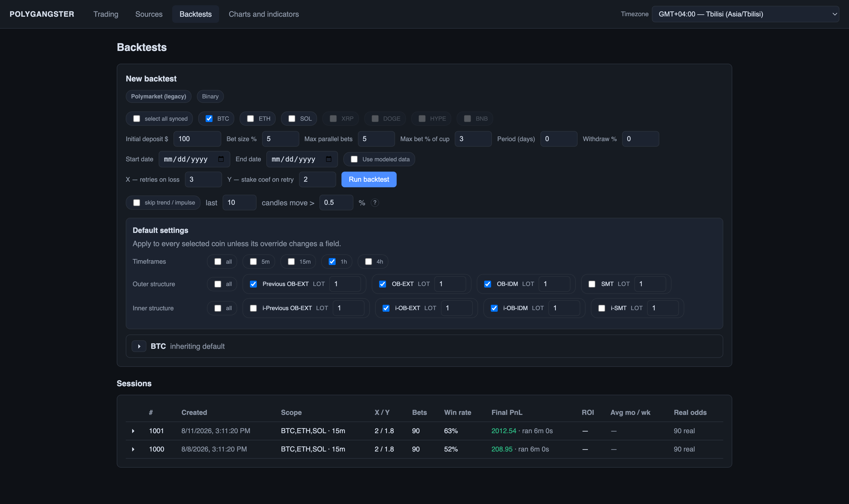The height and width of the screenshot is (504, 849).
Task: Switch to the Trading tab
Action: pyautogui.click(x=106, y=14)
